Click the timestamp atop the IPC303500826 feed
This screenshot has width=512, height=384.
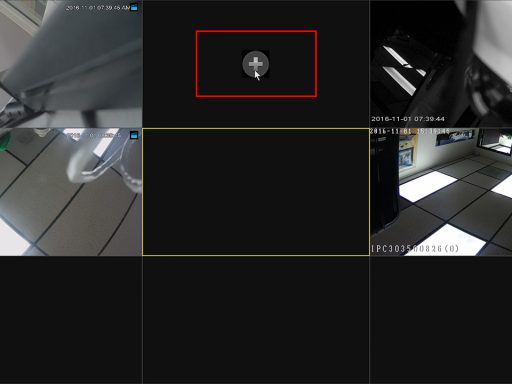coord(409,131)
